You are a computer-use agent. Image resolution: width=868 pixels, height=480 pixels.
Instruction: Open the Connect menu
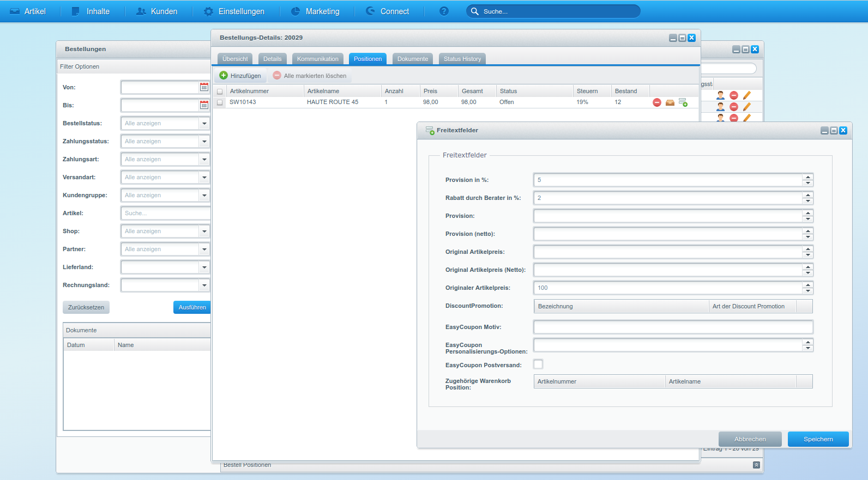click(388, 11)
